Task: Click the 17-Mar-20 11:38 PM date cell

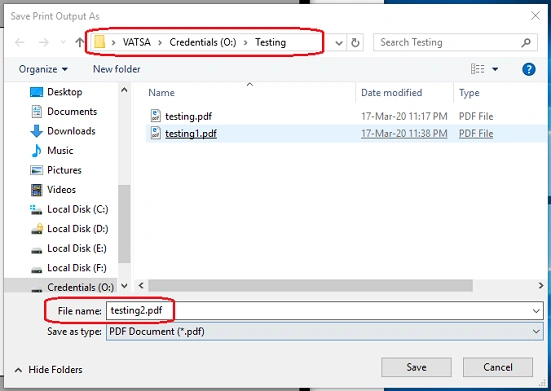Action: 404,133
